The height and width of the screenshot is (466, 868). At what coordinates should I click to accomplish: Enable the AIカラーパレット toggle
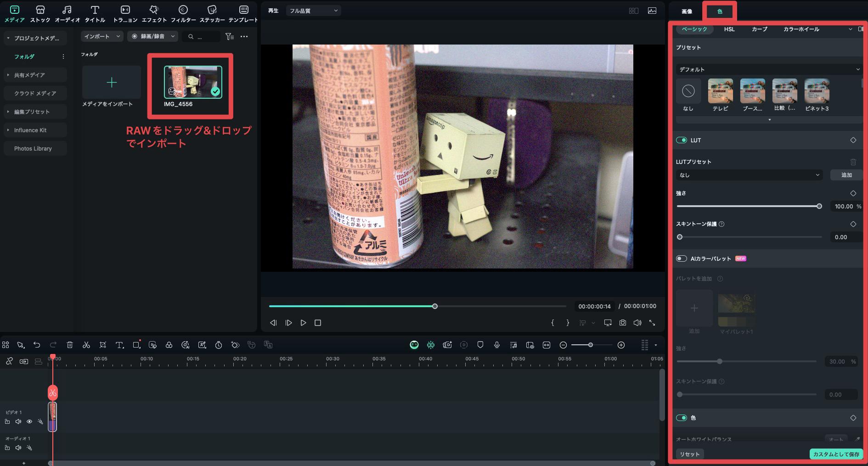pyautogui.click(x=682, y=258)
